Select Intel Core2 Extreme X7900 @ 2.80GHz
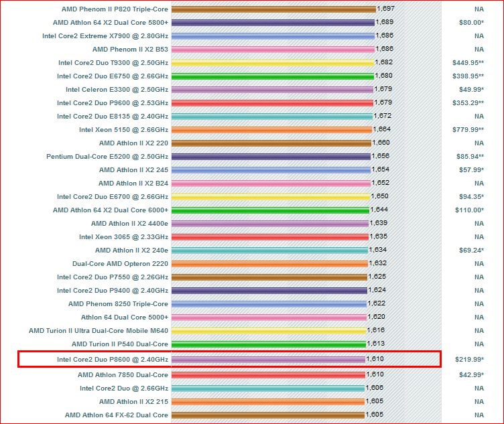This screenshot has width=504, height=424. click(x=105, y=36)
